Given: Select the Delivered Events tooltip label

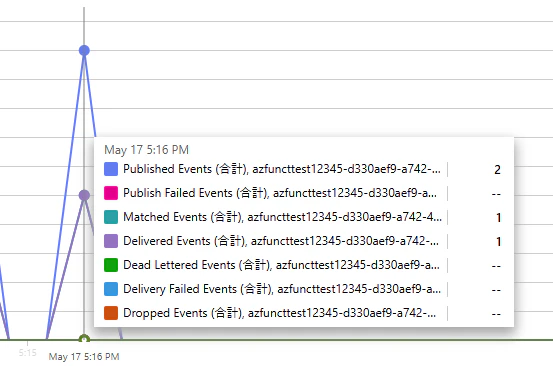Looking at the screenshot, I should pos(281,241).
